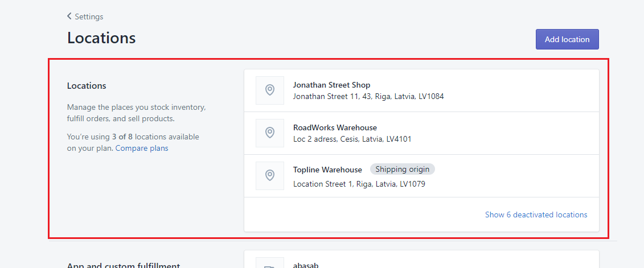Click the pin icon for RoadWorks Warehouse
Screen dimensions: 644x268
(270, 133)
